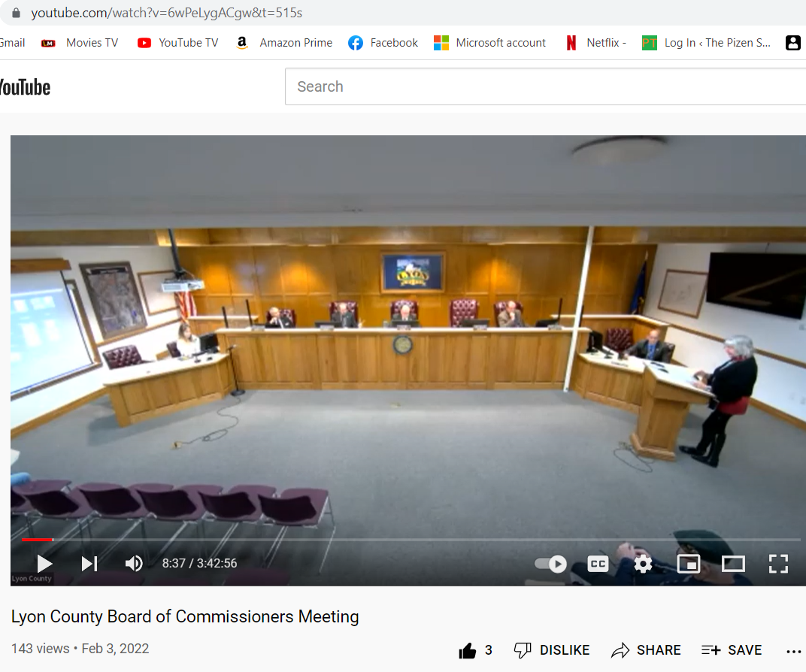Open the YouTube TV bookmark
This screenshot has height=672, width=806.
coord(177,43)
